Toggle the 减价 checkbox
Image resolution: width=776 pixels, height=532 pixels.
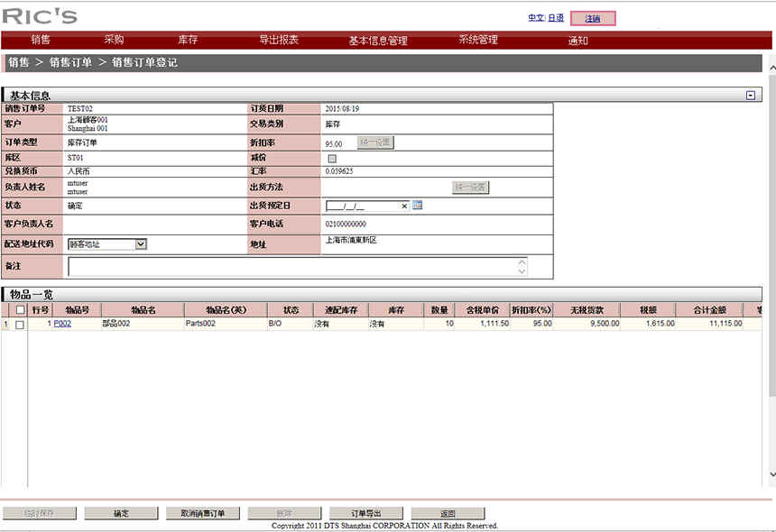pyautogui.click(x=331, y=159)
